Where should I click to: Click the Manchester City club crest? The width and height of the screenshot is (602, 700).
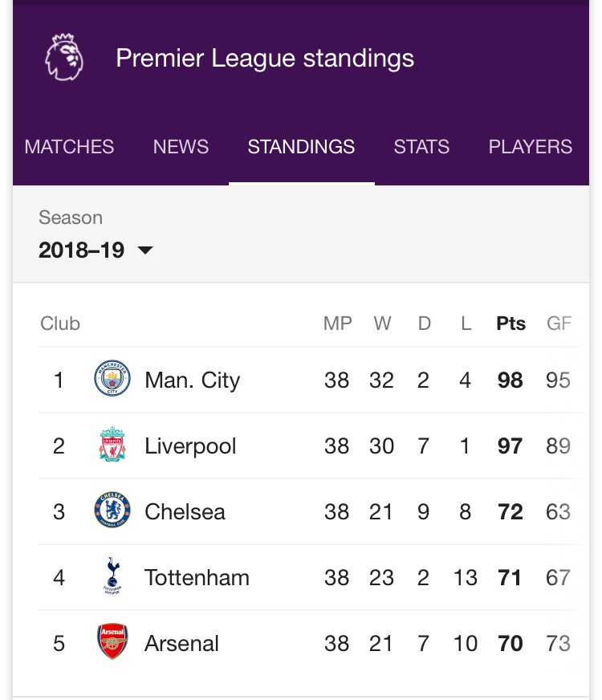pos(112,380)
